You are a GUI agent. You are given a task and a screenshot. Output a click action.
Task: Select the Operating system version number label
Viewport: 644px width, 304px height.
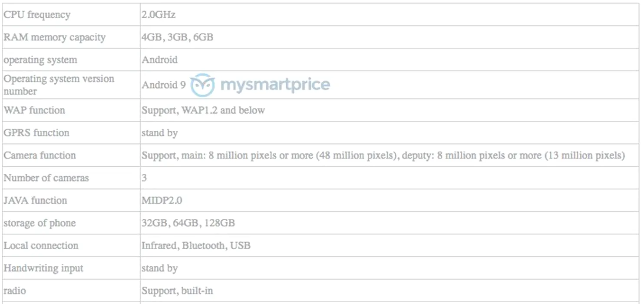click(59, 85)
